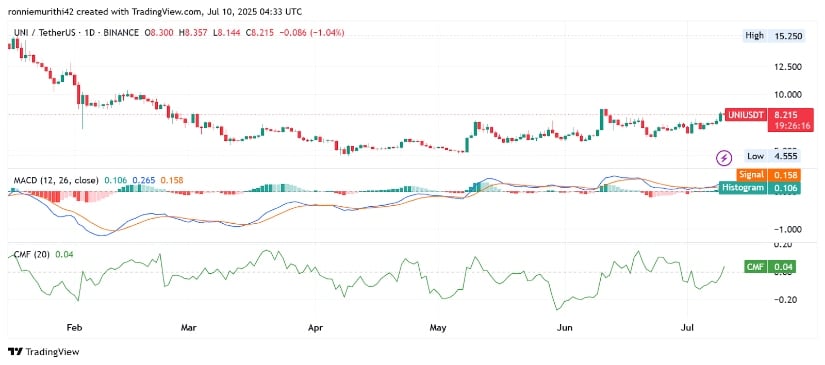
Task: Click the L8.144 low price value
Action: (x=226, y=33)
